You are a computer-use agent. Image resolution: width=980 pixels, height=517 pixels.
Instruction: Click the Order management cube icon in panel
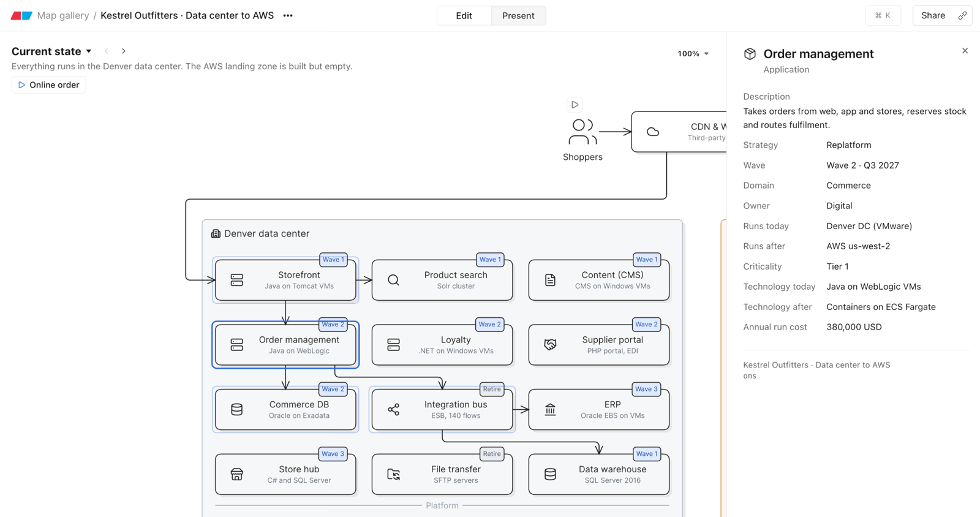(750, 54)
